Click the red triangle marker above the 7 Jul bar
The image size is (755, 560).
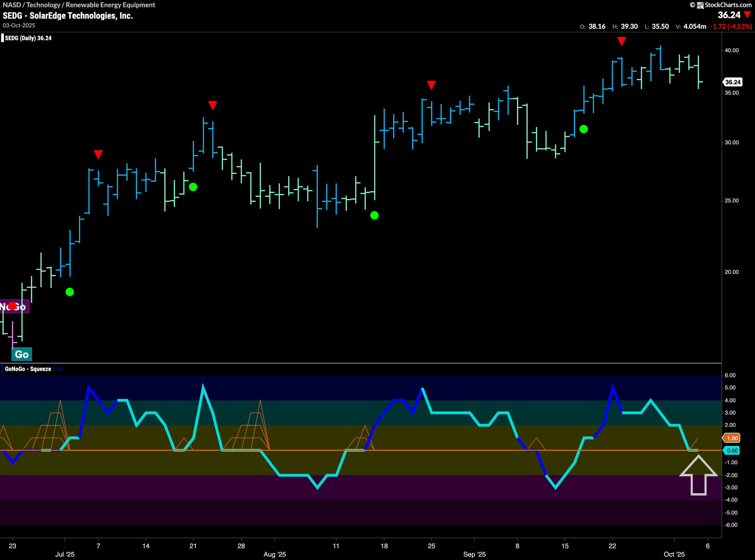point(98,155)
